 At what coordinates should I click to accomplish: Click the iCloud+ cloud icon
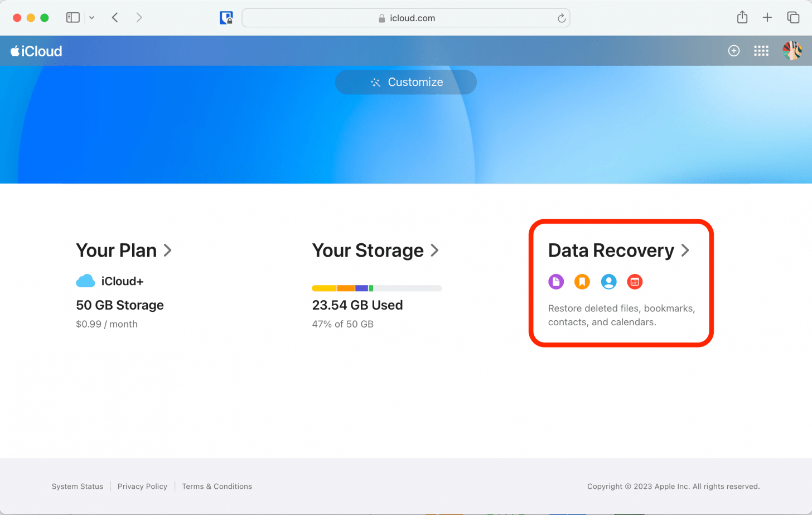tap(85, 281)
